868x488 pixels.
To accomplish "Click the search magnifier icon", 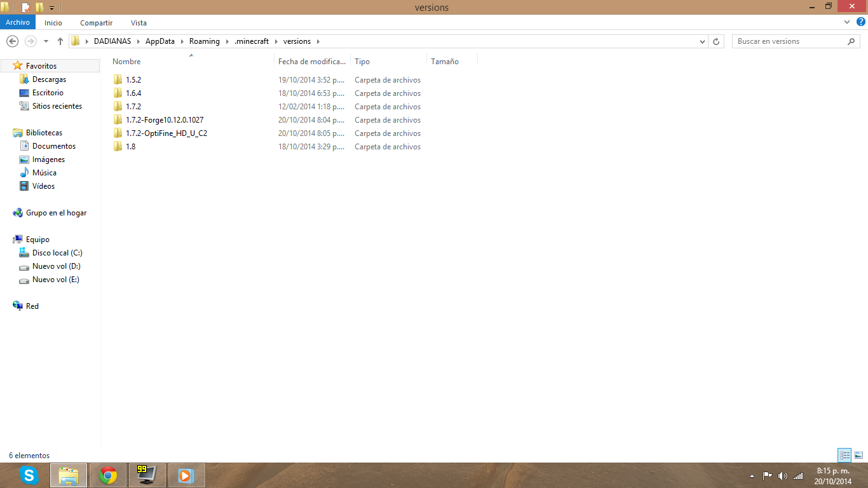I will click(x=851, y=41).
